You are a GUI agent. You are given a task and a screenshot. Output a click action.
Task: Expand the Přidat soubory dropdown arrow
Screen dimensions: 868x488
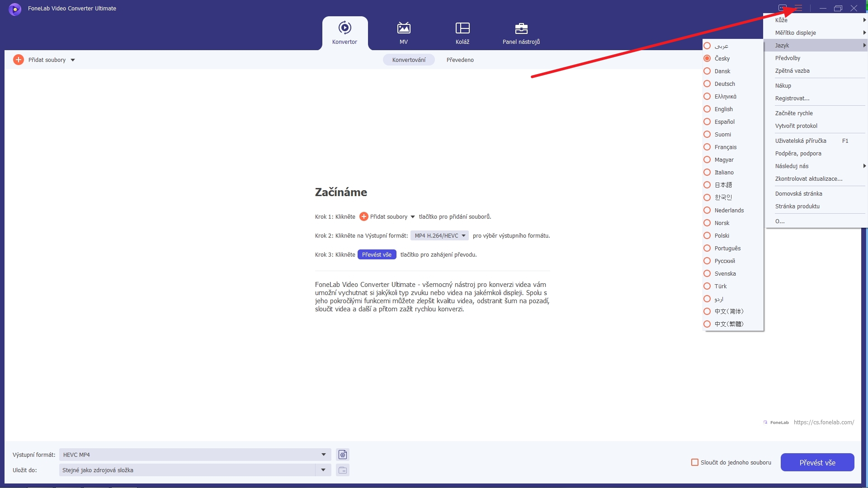[x=73, y=60]
